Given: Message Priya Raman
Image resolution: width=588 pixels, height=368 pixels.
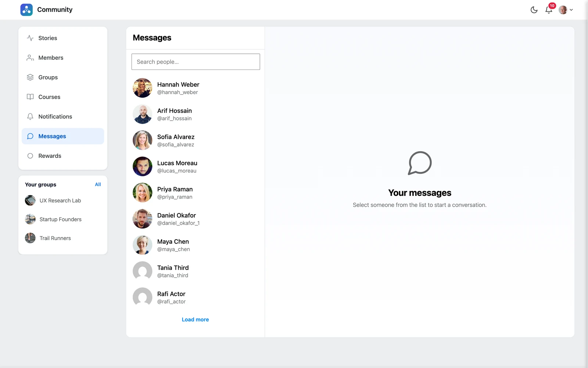Looking at the screenshot, I should (x=196, y=192).
